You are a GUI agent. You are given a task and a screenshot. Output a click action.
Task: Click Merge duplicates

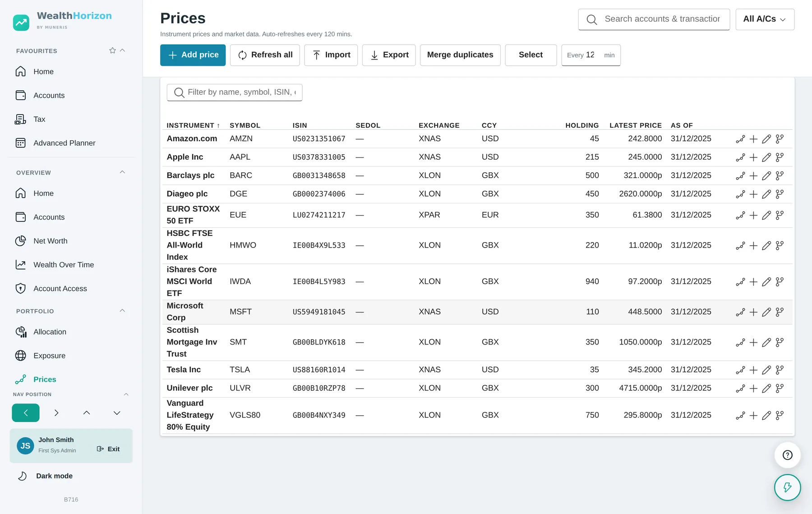click(460, 55)
